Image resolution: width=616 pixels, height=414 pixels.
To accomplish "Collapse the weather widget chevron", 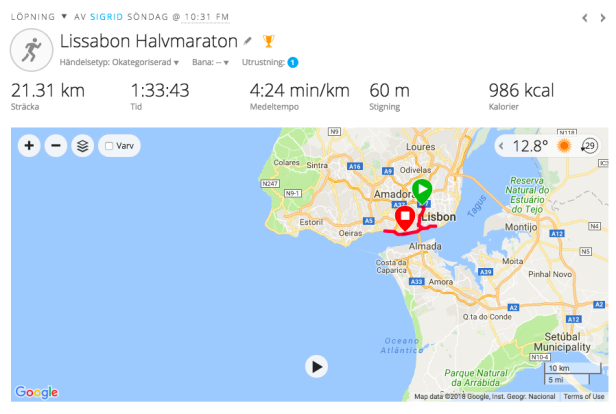I will click(501, 146).
